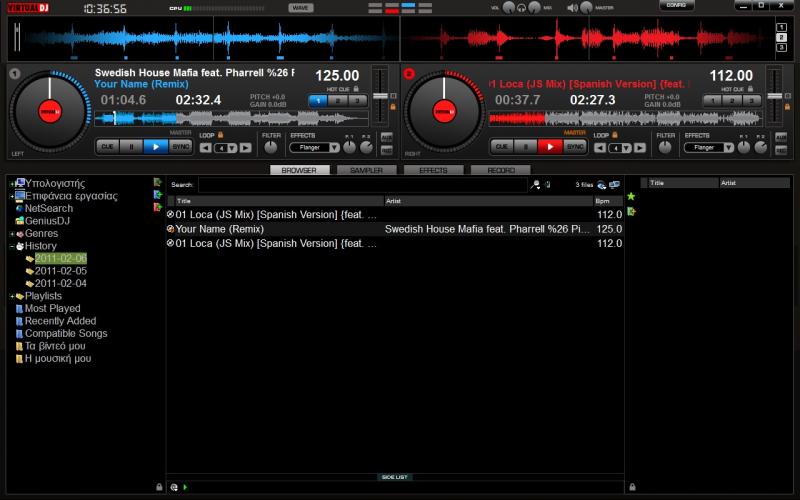Click the padlock icon below the side list panel
This screenshot has height=500, width=800.
coord(633,487)
